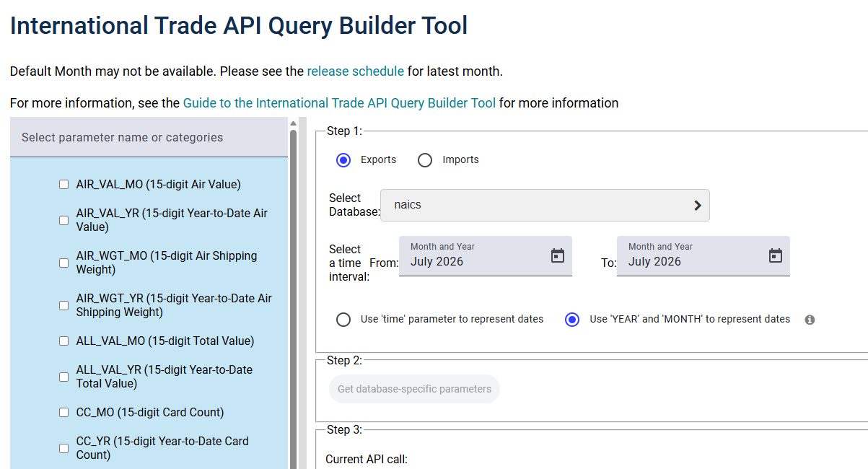Open the naics database dropdown
Viewport: 868px width, 469px height.
(545, 205)
